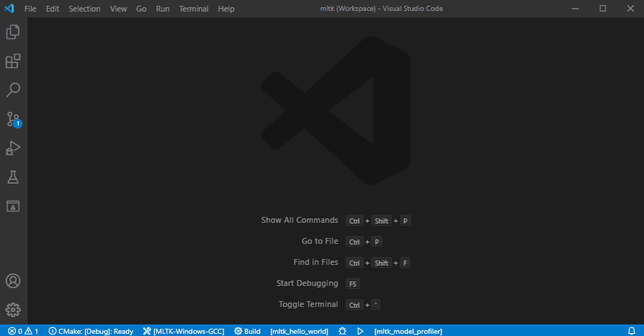Open the Explorer view in activity bar
This screenshot has height=336, width=644.
point(13,32)
